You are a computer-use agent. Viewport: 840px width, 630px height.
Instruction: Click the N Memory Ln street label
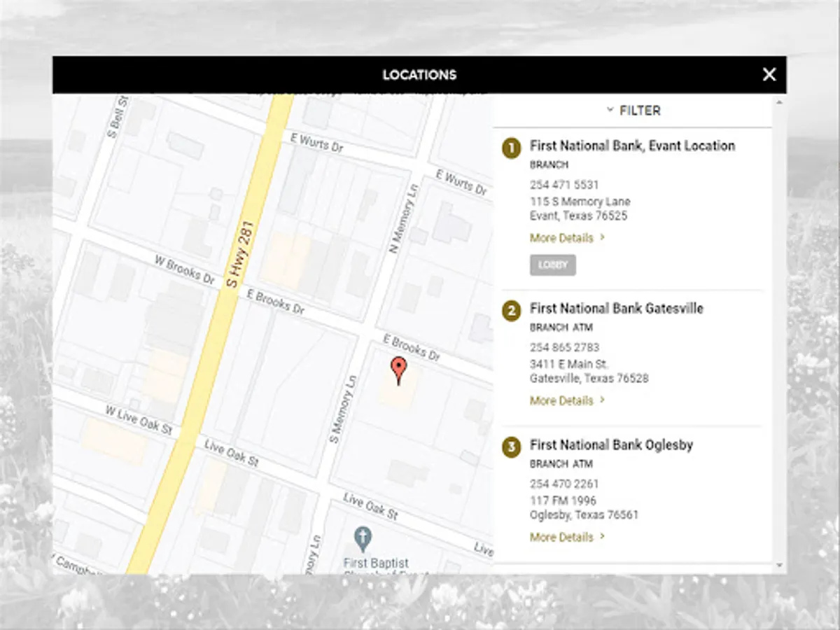pos(403,218)
